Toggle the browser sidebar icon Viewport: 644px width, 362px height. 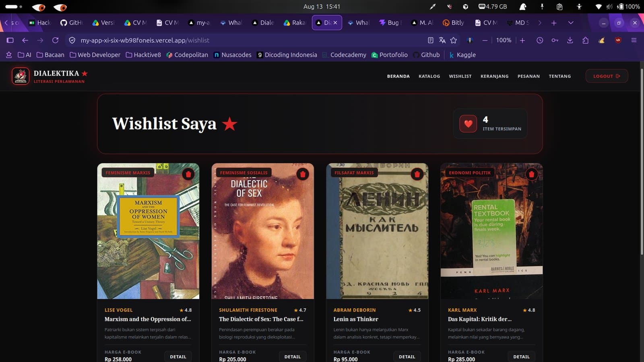10,40
